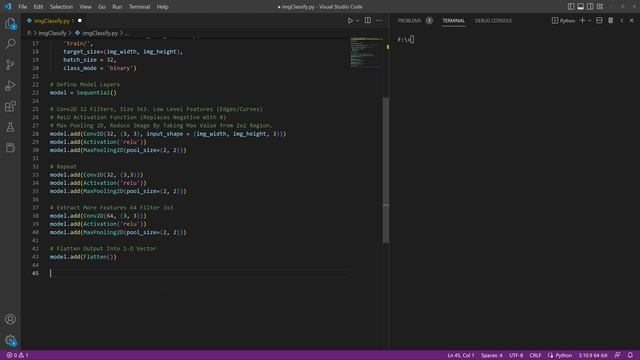This screenshot has width=640, height=360.
Task: Open the Source Control view
Action: 10,64
